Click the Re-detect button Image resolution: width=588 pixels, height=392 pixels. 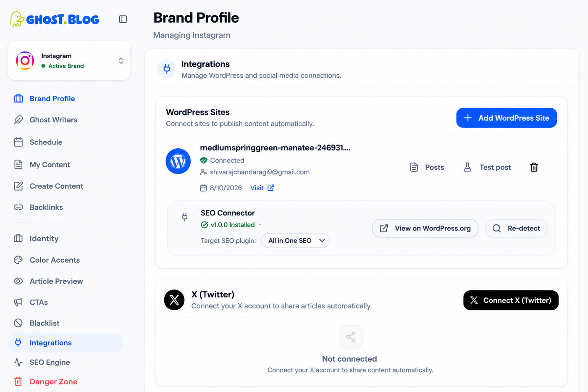point(516,228)
